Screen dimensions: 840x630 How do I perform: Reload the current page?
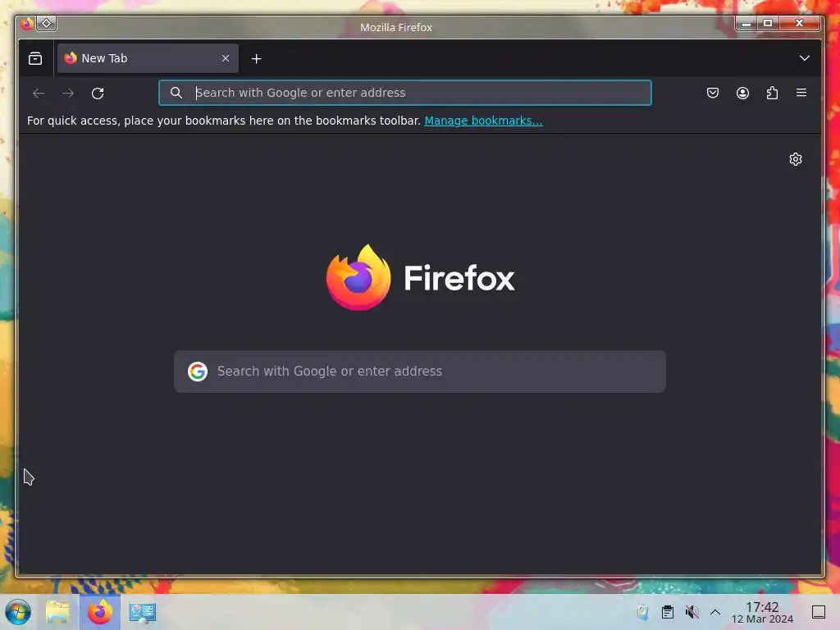[x=98, y=94]
